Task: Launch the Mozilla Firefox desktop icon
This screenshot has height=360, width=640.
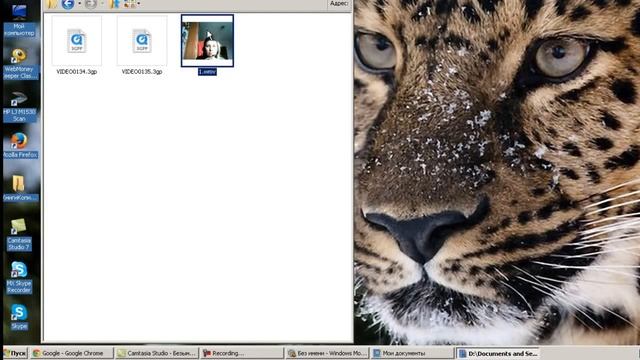Action: coord(19,145)
